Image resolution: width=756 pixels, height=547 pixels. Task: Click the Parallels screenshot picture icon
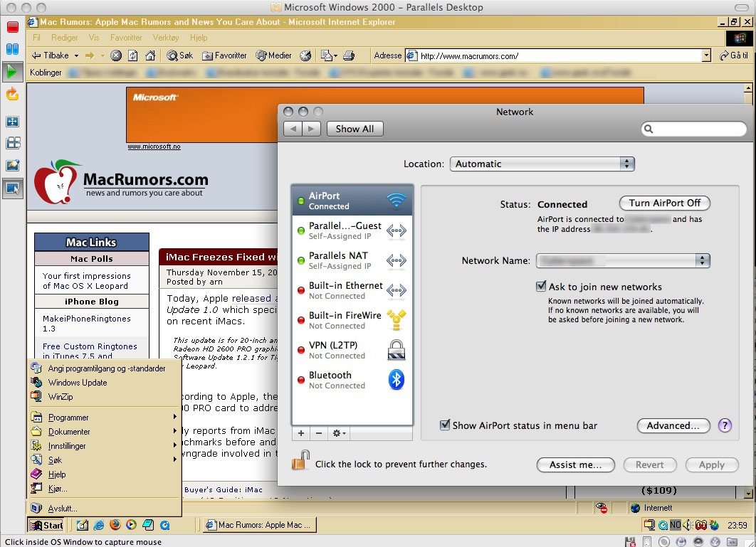[x=13, y=165]
